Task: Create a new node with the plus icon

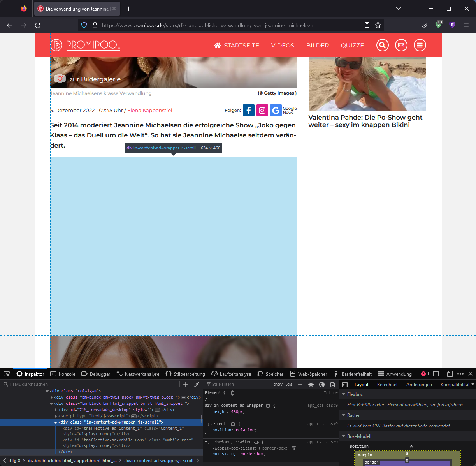Action: 186,384
